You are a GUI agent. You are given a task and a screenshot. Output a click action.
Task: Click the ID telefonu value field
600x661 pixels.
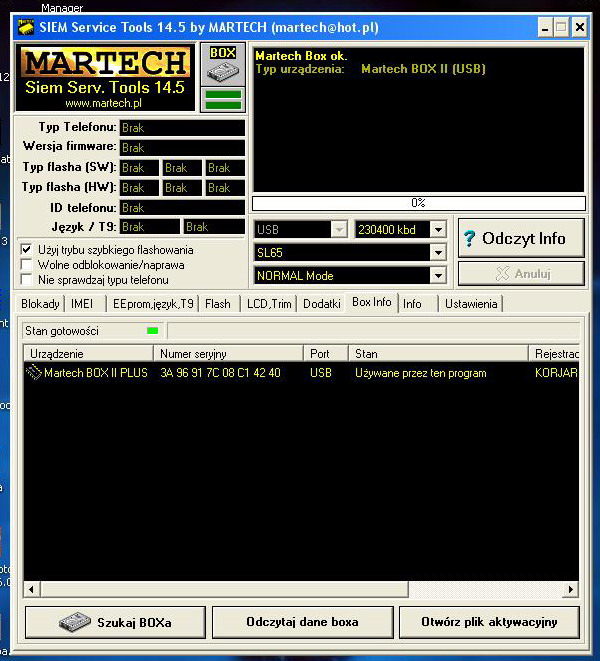tap(182, 207)
